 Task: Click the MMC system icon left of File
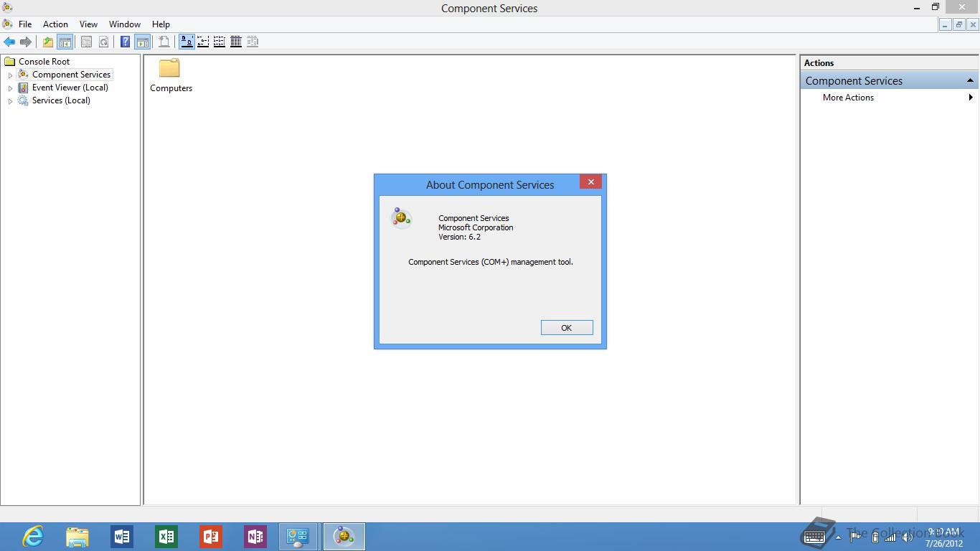click(x=7, y=24)
